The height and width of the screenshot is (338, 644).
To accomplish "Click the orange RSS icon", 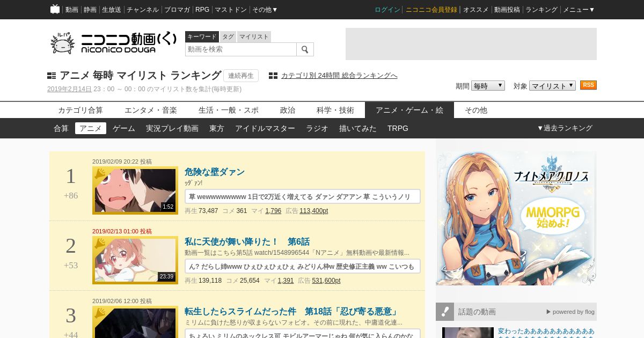I will [x=588, y=85].
